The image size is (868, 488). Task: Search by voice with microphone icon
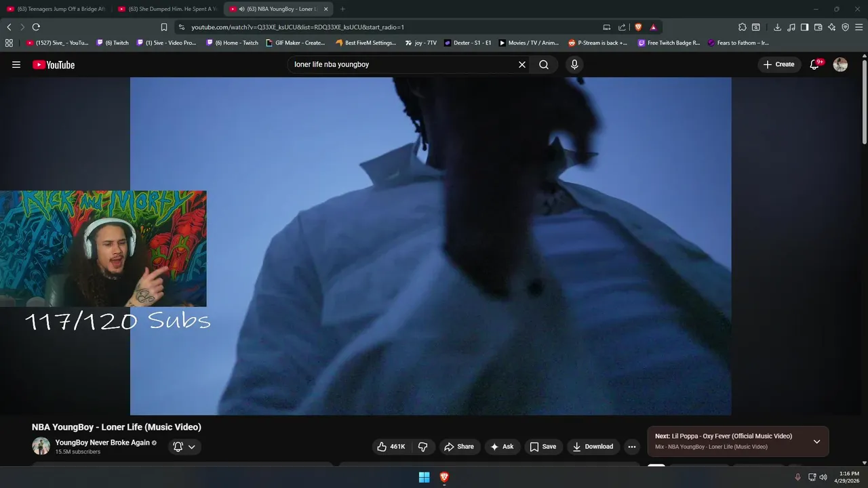pyautogui.click(x=574, y=64)
